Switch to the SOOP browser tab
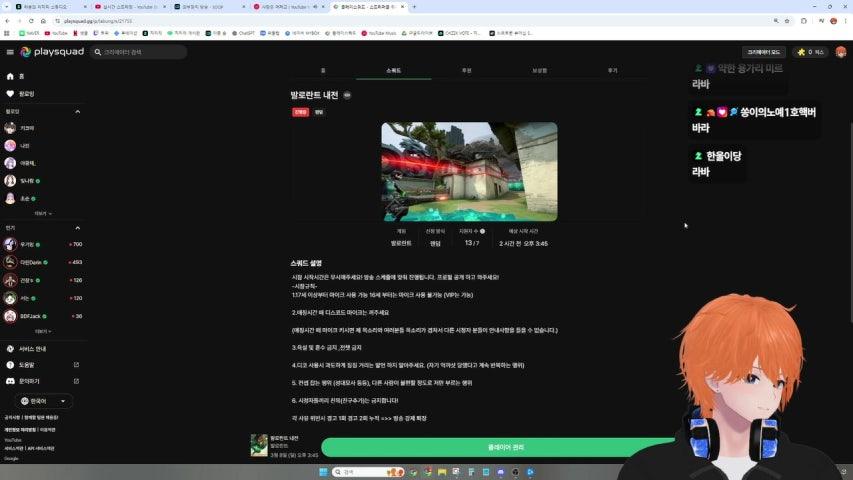This screenshot has height=480, width=853. 209,7
